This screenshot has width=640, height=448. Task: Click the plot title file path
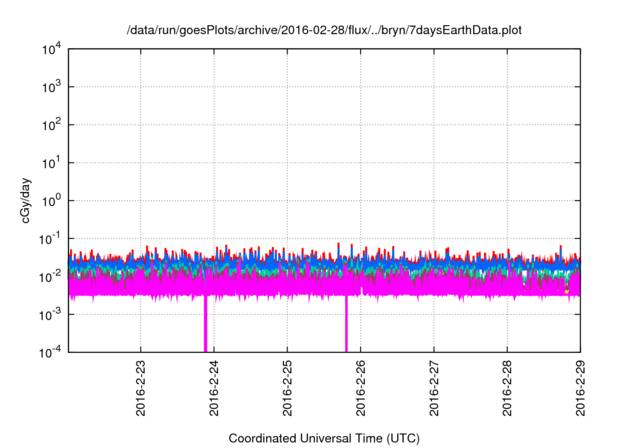click(324, 30)
